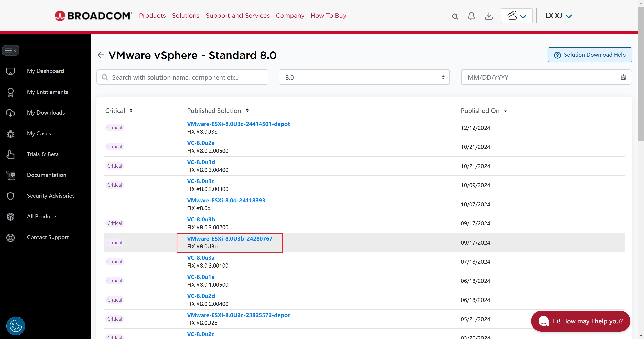Image resolution: width=644 pixels, height=339 pixels.
Task: Open VMware-ESXi-8.0U3b-24280767 link
Action: (x=229, y=239)
